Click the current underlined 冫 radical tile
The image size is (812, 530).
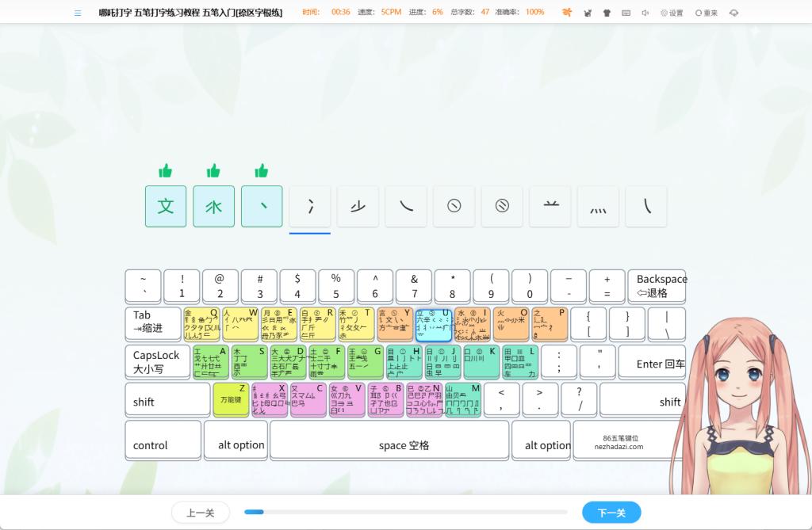(x=310, y=207)
